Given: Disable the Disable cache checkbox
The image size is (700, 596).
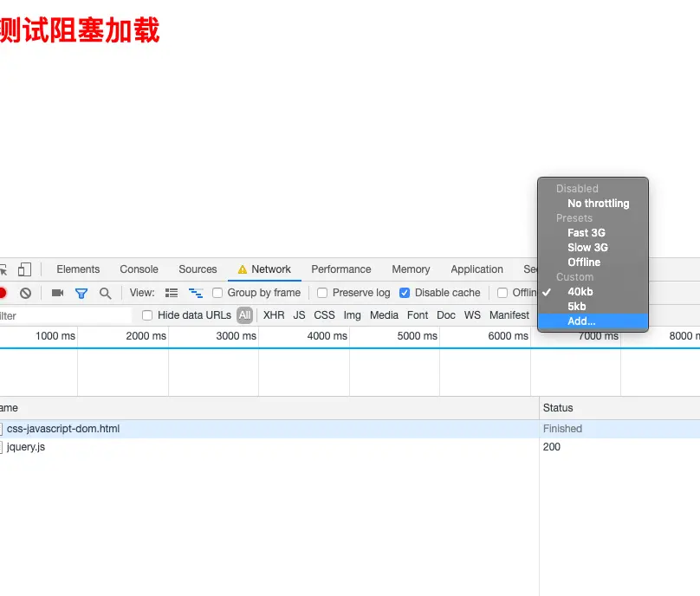Looking at the screenshot, I should [404, 293].
